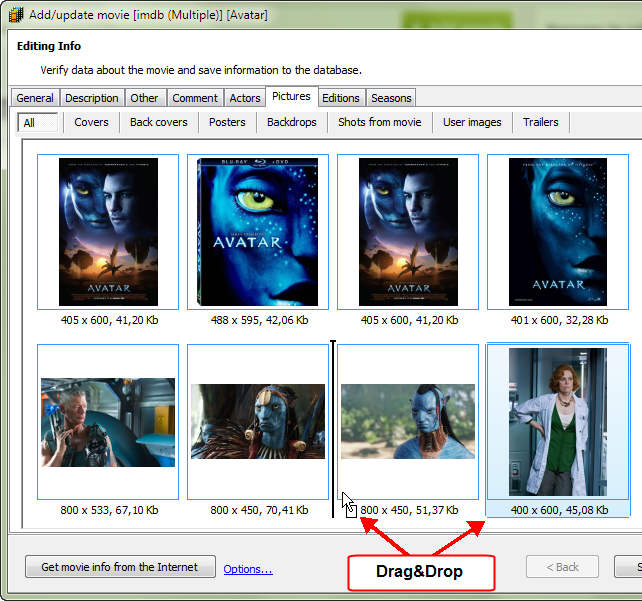The height and width of the screenshot is (601, 642).
Task: Show only Backdrops
Action: [x=292, y=122]
